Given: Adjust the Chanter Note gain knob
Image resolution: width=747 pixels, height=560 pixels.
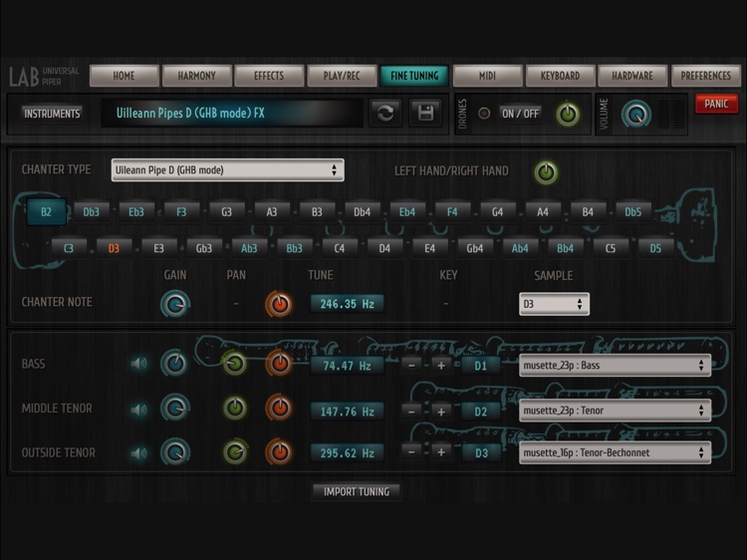Looking at the screenshot, I should click(175, 304).
